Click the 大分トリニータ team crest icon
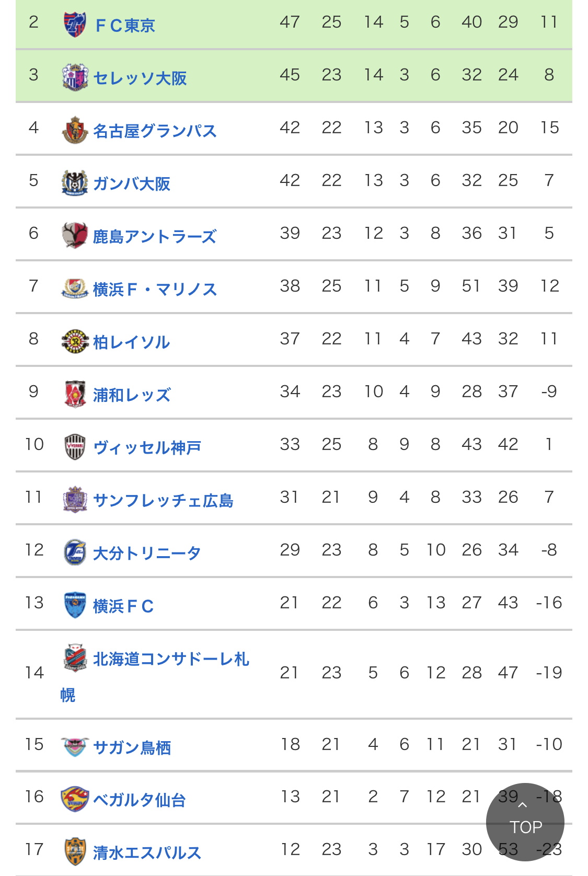 75,552
